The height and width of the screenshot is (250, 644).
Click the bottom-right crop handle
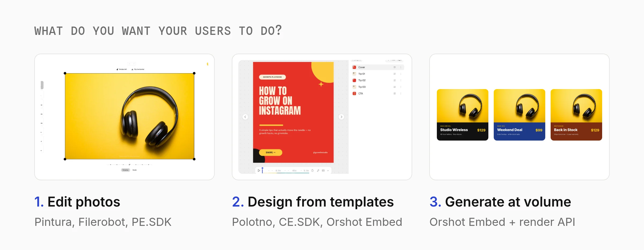point(194,159)
